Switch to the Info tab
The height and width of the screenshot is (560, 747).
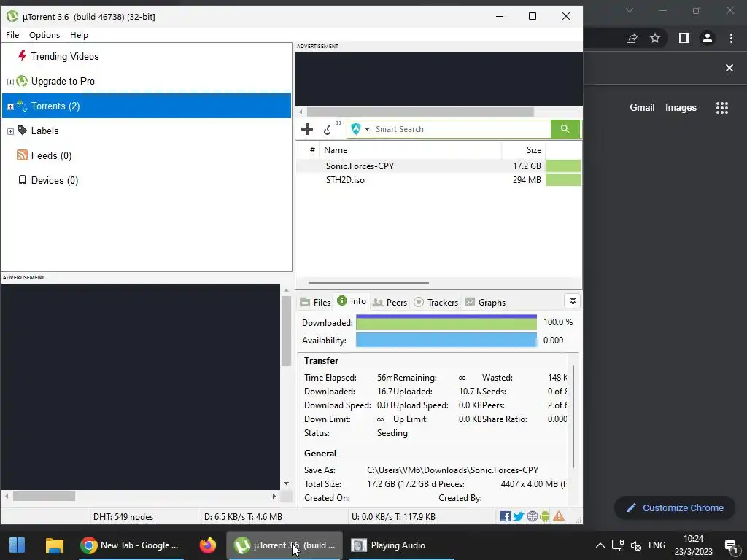pyautogui.click(x=352, y=301)
